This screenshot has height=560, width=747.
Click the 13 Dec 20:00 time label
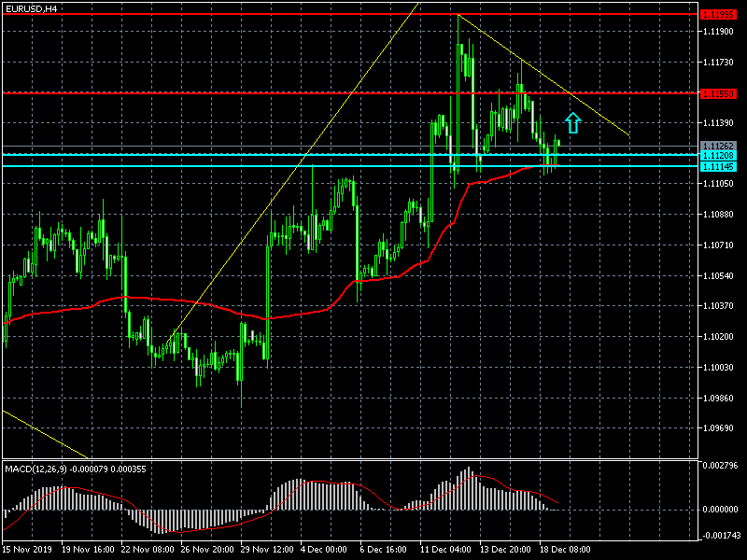coord(505,550)
